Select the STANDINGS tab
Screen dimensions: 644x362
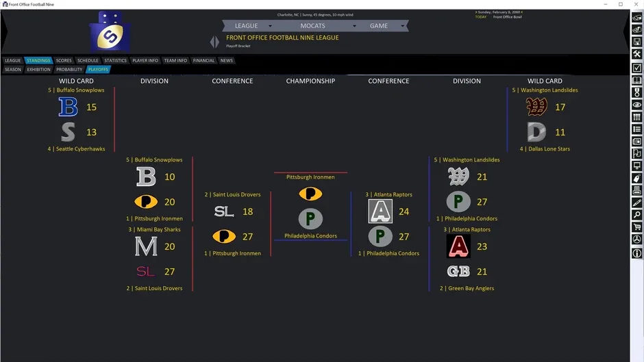tap(38, 60)
